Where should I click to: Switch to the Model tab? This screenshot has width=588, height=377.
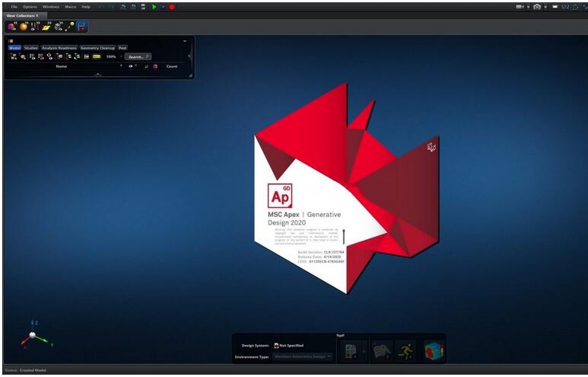[x=14, y=48]
